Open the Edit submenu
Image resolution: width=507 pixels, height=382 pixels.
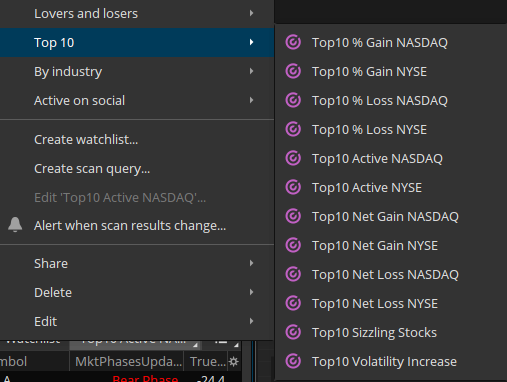click(137, 321)
